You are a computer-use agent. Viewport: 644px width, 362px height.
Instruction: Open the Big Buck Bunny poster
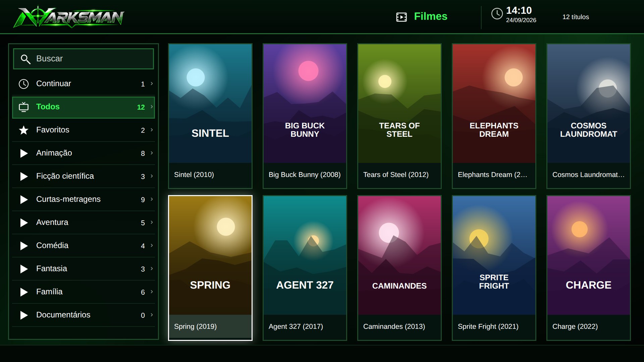coord(305,116)
